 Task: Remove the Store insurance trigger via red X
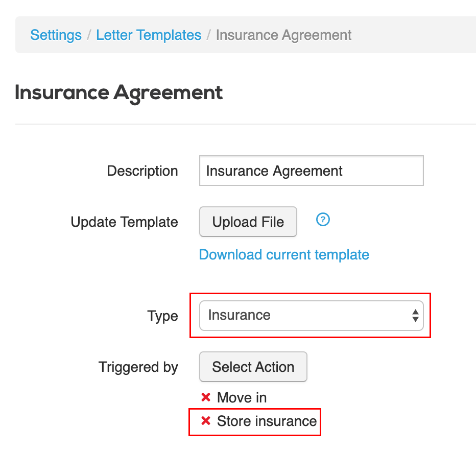click(x=206, y=421)
